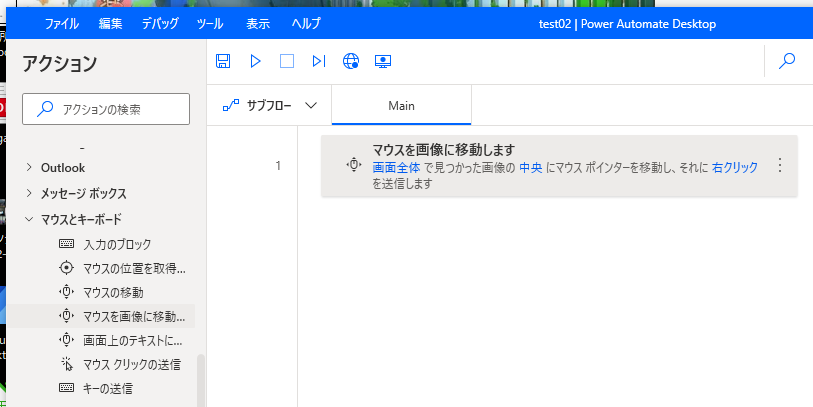The height and width of the screenshot is (407, 813).
Task: Open the デバッグ menu
Action: click(x=160, y=24)
